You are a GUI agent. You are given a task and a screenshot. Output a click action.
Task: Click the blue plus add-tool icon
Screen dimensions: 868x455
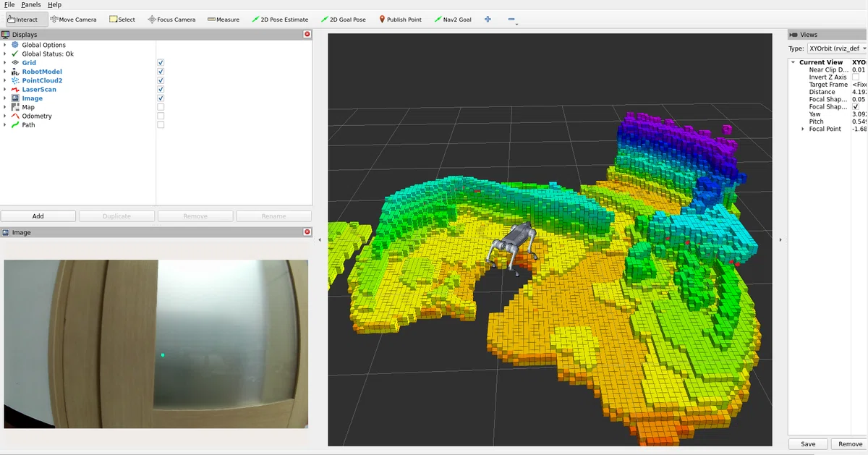tap(488, 20)
